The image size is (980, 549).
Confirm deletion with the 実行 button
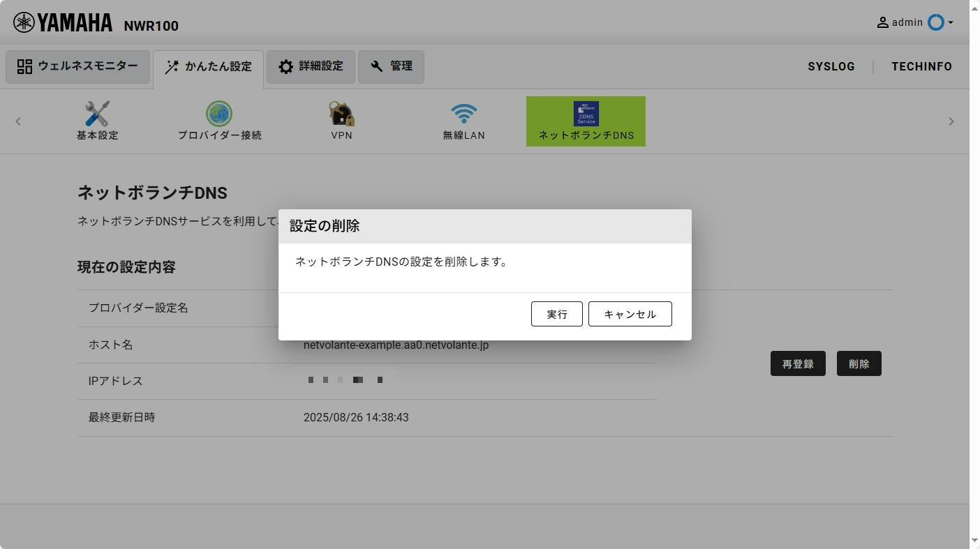[x=556, y=314]
